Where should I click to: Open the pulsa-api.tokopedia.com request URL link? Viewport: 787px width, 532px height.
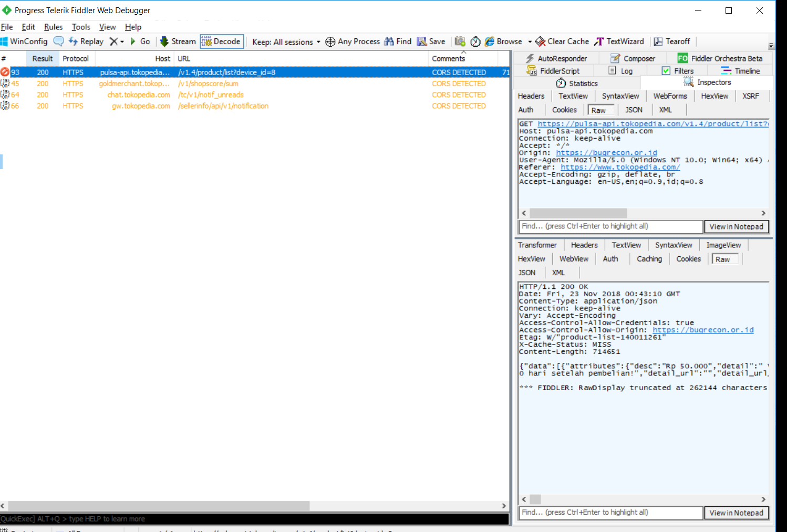[653, 124]
